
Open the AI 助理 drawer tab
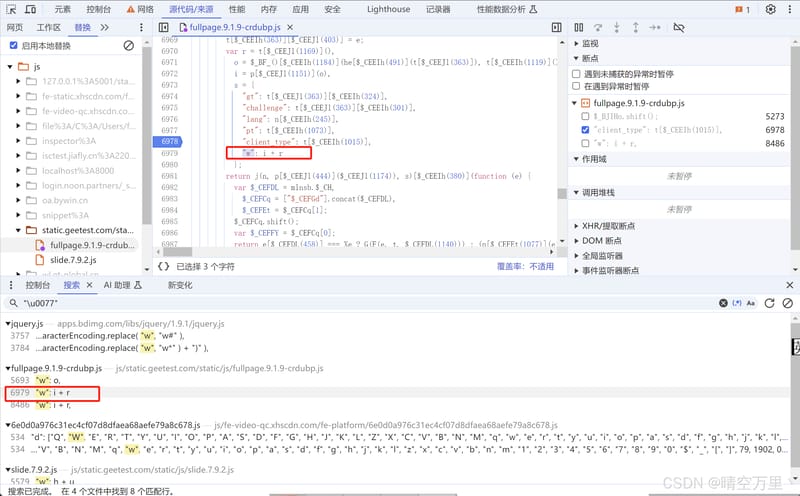(x=122, y=285)
